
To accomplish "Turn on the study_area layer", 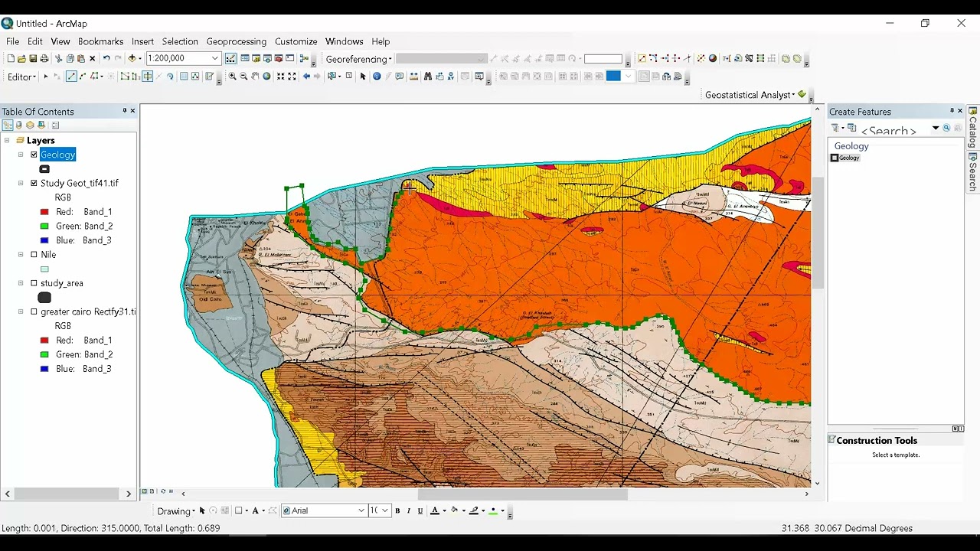I will click(x=34, y=283).
